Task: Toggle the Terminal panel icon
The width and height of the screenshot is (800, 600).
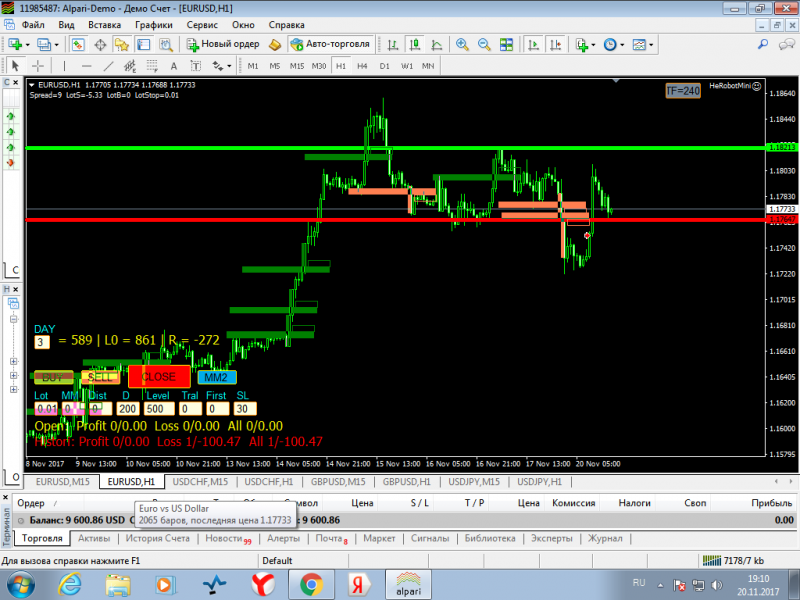Action: tap(144, 45)
